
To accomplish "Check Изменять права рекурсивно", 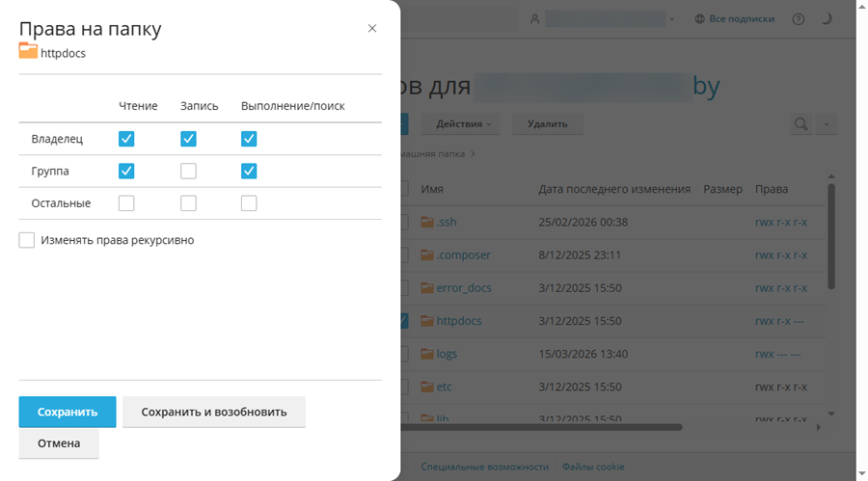I will point(27,240).
